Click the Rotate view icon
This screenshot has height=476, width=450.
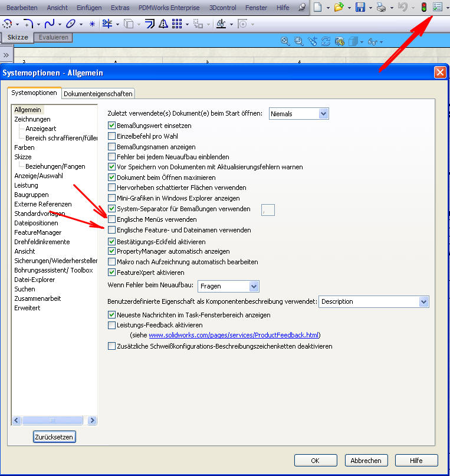326,41
